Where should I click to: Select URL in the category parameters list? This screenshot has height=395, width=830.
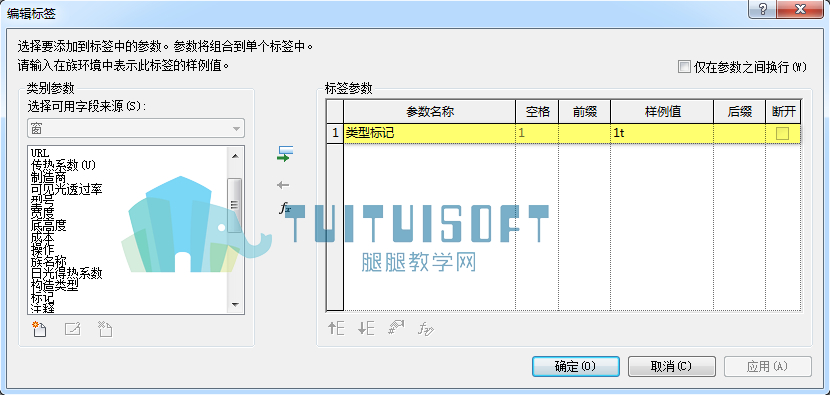point(40,153)
